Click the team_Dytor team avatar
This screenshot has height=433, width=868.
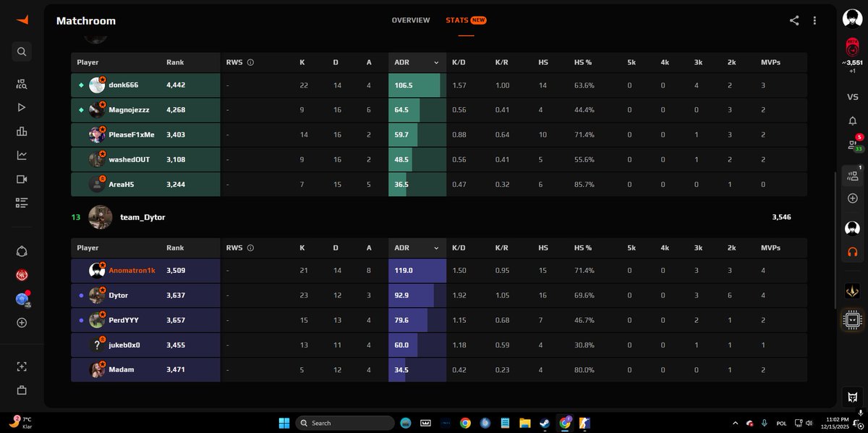tap(100, 216)
